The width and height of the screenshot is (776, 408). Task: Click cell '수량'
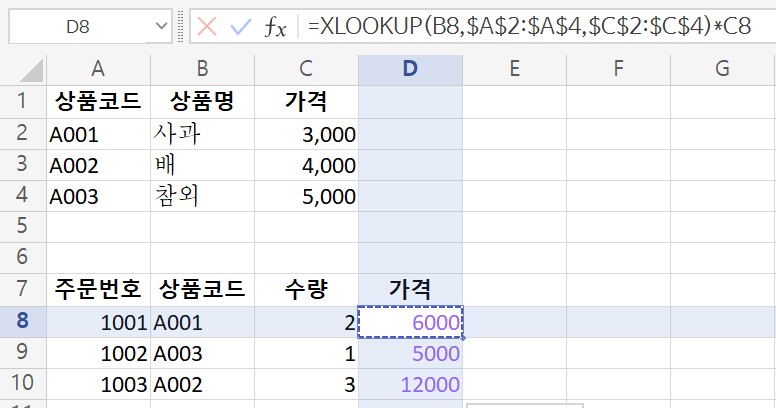(306, 289)
